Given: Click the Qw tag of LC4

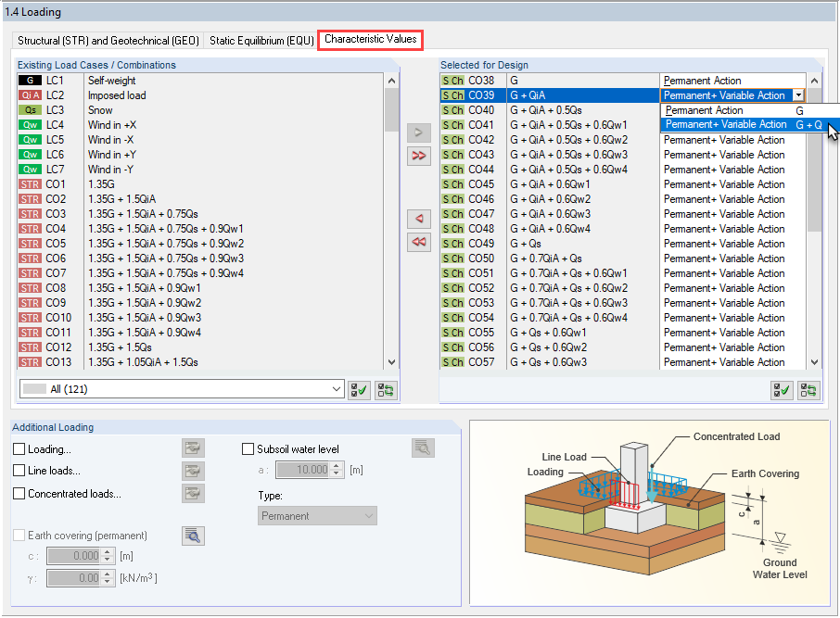Looking at the screenshot, I should (x=30, y=125).
